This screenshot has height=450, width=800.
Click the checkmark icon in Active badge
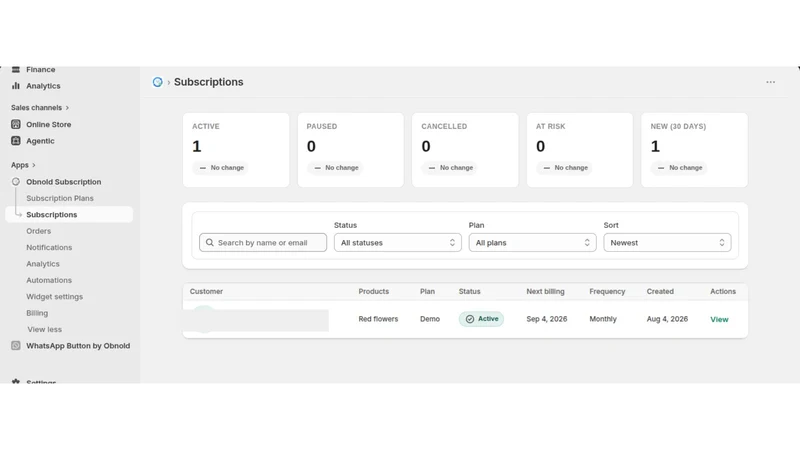click(x=470, y=319)
